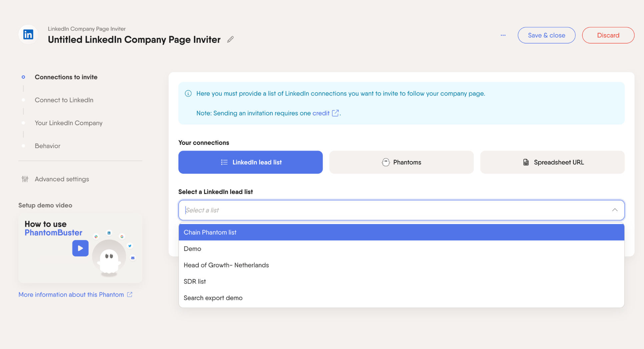Viewport: 644px width, 349px height.
Task: Play the setup demo video
Action: point(80,248)
